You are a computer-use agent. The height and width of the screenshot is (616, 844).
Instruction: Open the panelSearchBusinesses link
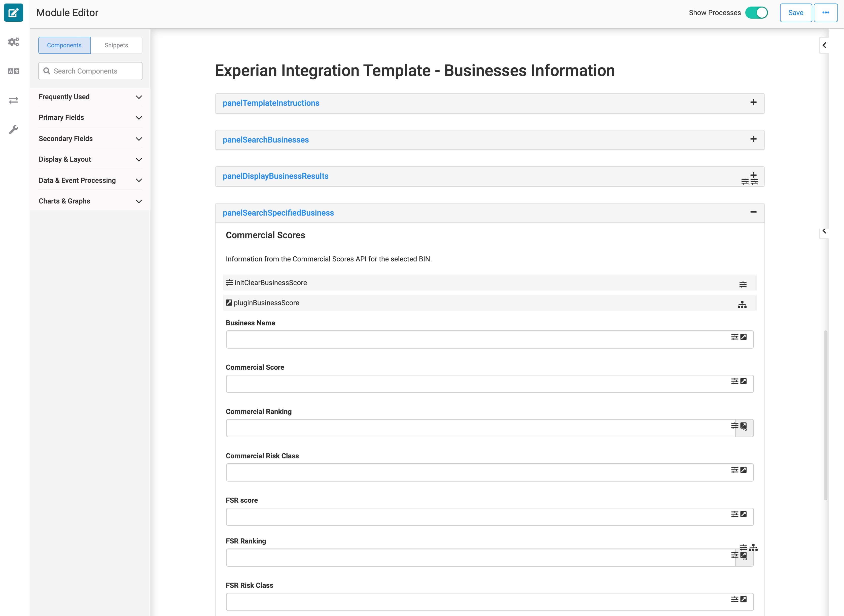(x=266, y=140)
